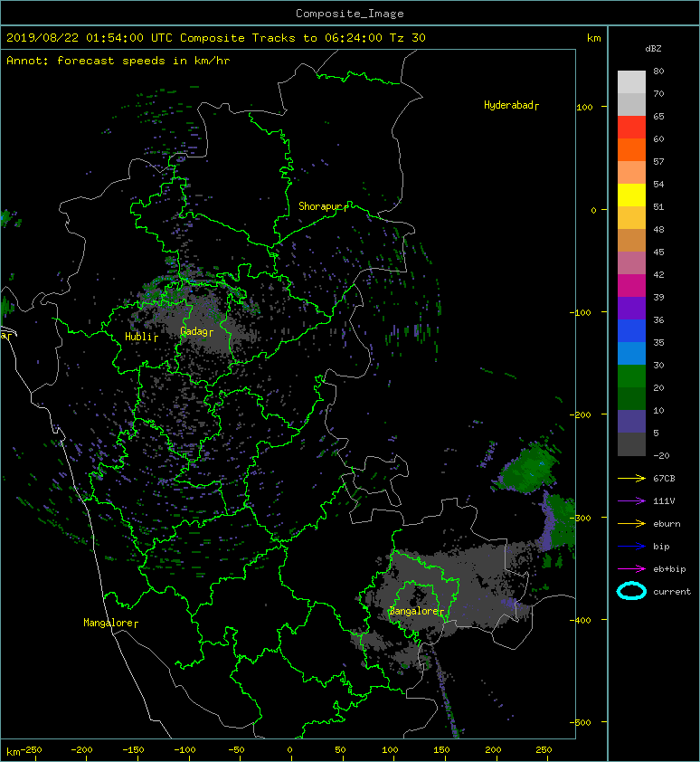Click the purple 111V arrow symbol
700x762 pixels.
[x=631, y=501]
